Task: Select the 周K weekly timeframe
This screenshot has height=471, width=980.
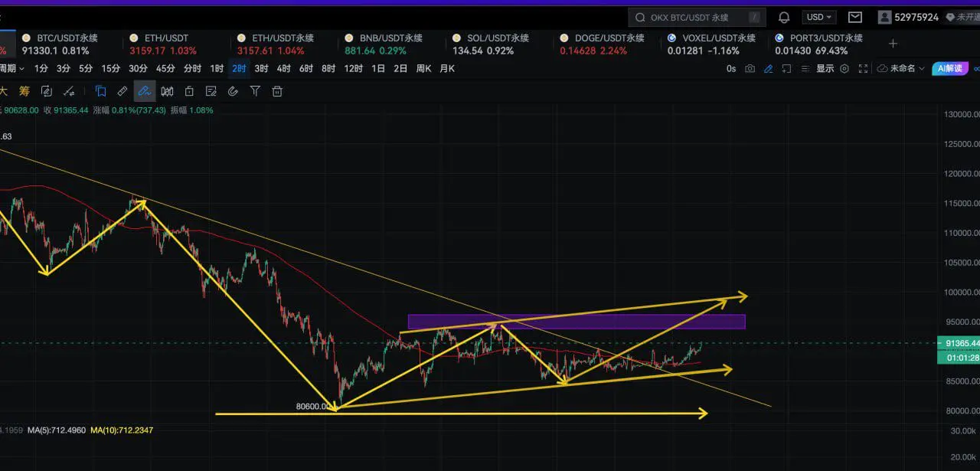Action: [423, 68]
